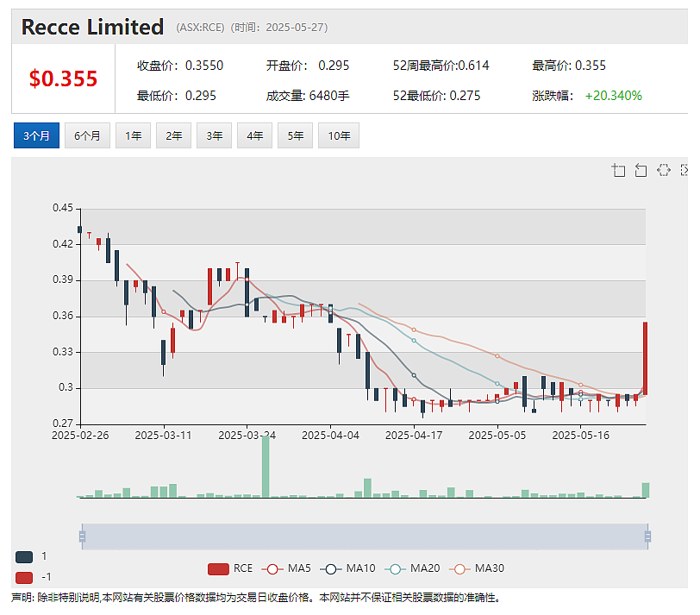Click the right handle of data zoom slider
Image resolution: width=700 pixels, height=615 pixels.
[647, 537]
